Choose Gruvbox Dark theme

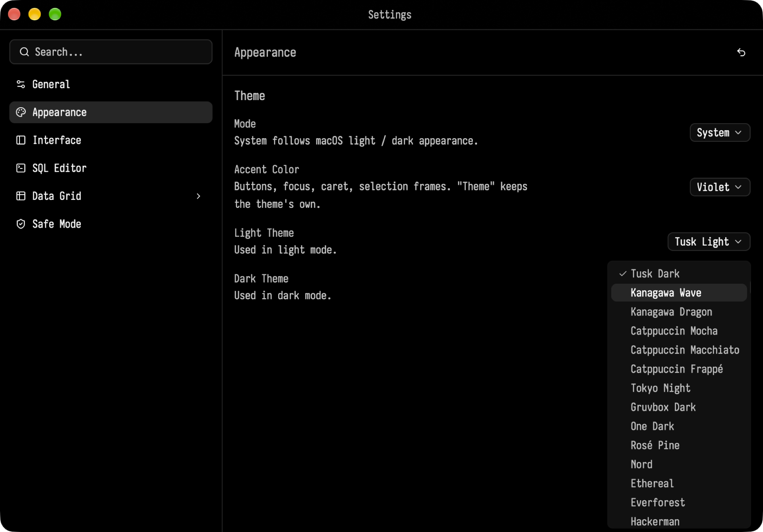pyautogui.click(x=679, y=407)
